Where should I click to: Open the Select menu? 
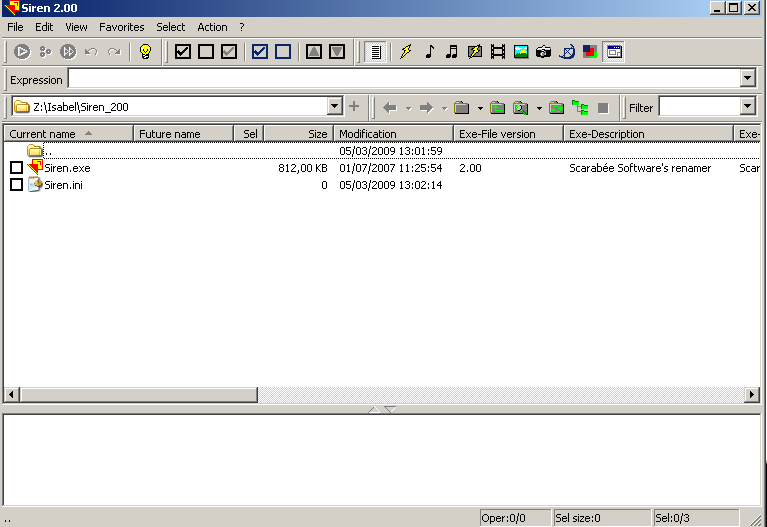pyautogui.click(x=171, y=27)
